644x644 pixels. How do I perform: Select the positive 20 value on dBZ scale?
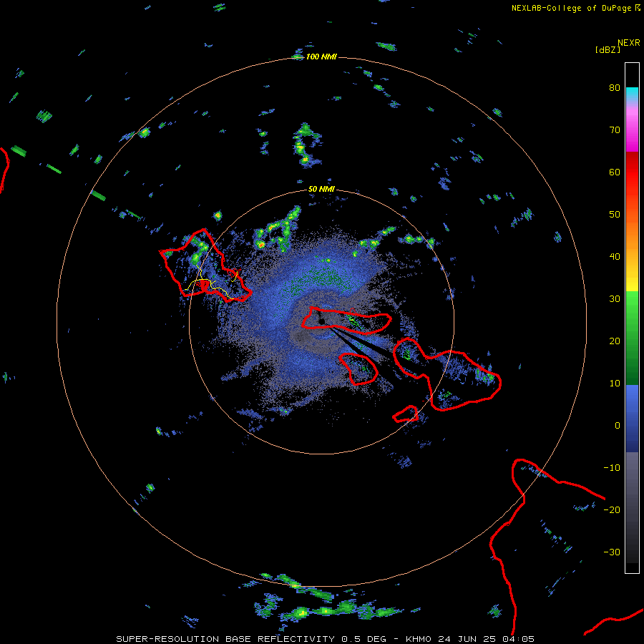[x=615, y=341]
